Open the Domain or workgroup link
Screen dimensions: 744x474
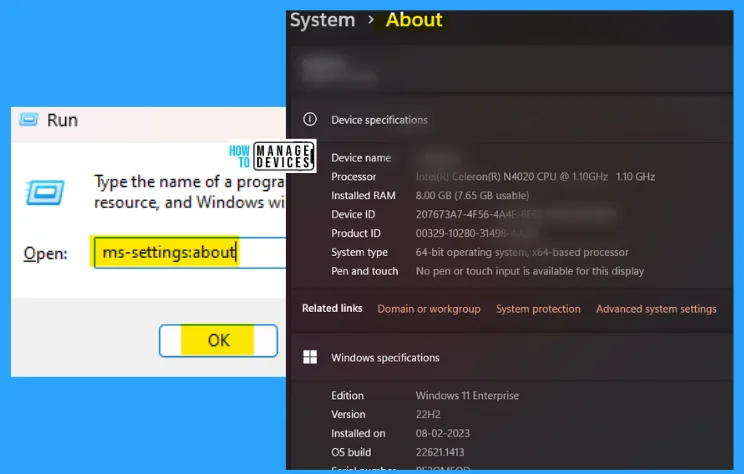click(x=429, y=309)
